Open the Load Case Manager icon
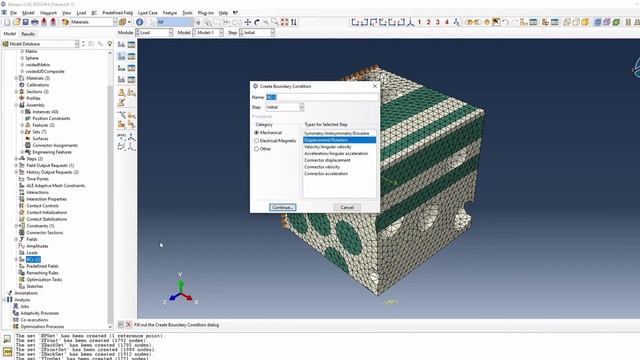The image size is (640, 360). point(131,79)
